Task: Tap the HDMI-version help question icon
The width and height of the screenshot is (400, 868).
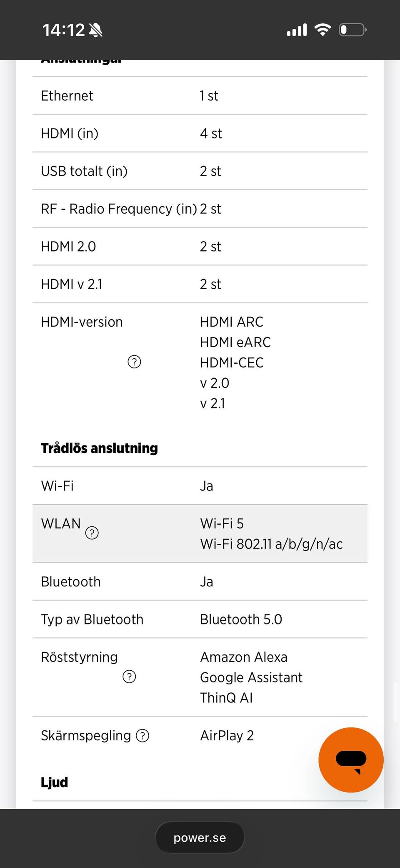Action: [x=134, y=362]
